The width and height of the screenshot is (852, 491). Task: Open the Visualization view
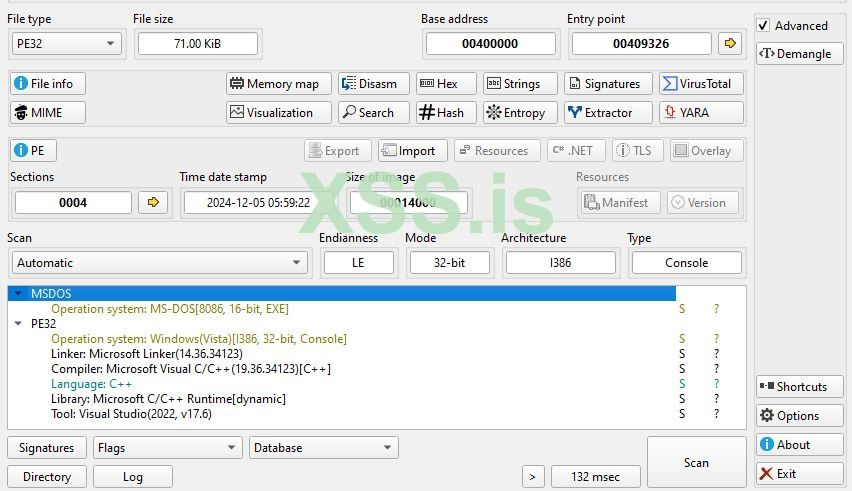point(279,112)
